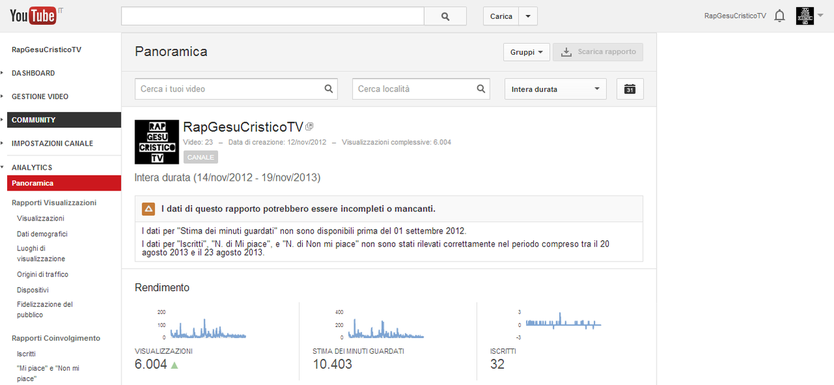Click the 'Scarica rapporto' button
Image resolution: width=834 pixels, height=385 pixels.
click(x=598, y=52)
